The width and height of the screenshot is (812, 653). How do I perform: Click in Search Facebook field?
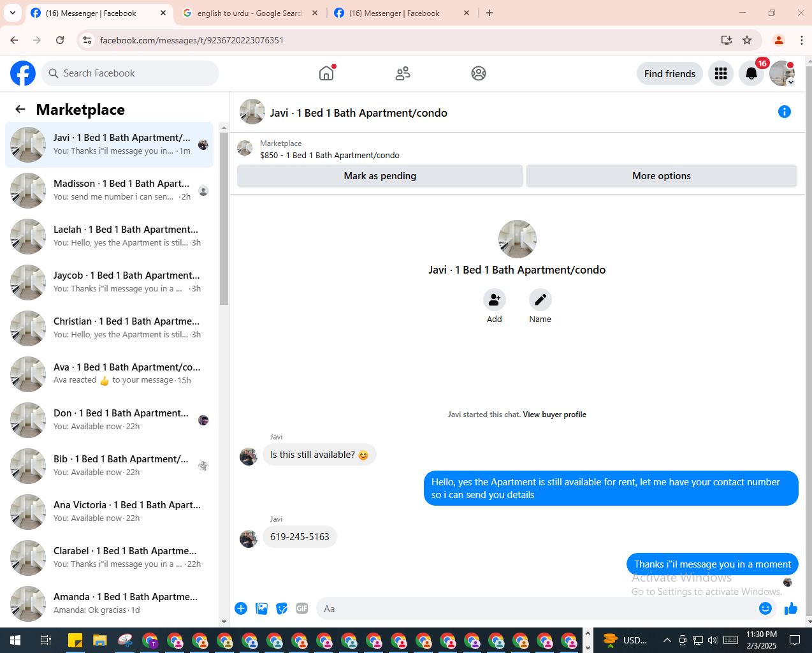tap(130, 73)
